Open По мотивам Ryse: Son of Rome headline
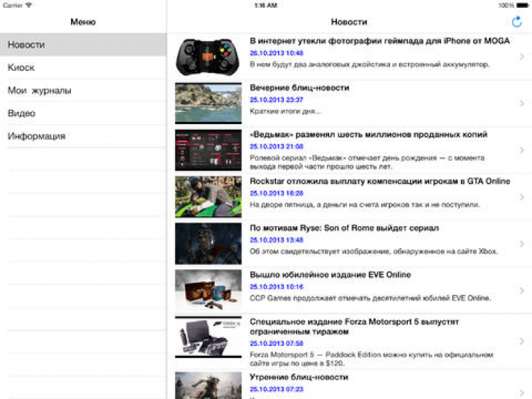This screenshot has width=532, height=399. click(344, 227)
